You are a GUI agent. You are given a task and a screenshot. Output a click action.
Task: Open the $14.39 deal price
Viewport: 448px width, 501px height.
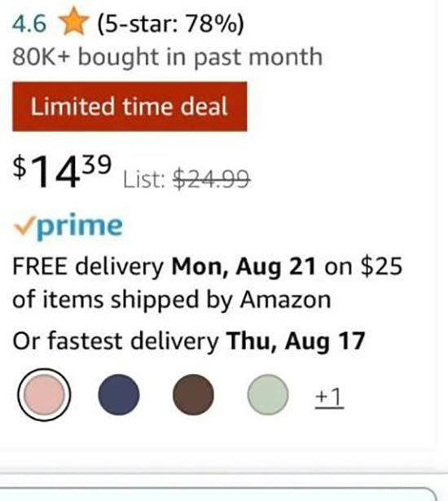coord(62,170)
